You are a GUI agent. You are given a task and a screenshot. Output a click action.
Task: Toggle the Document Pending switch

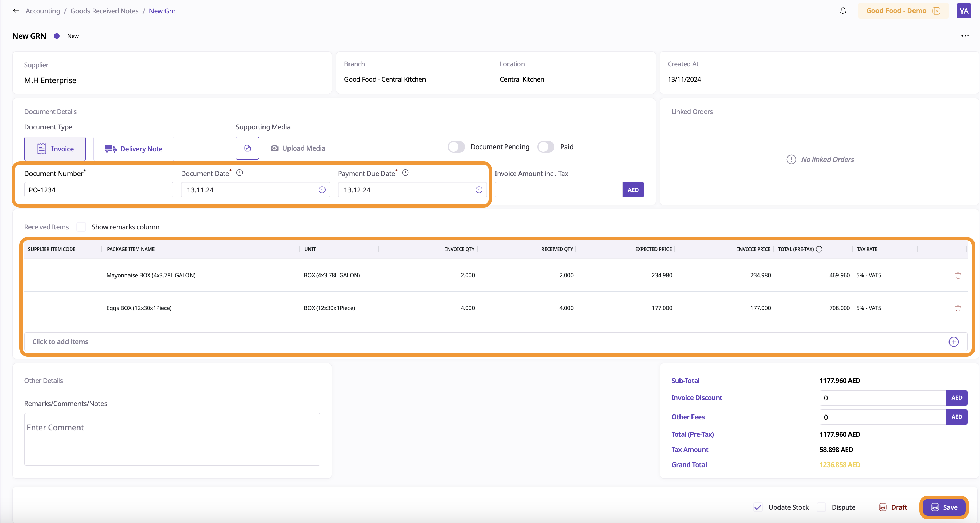(x=456, y=147)
